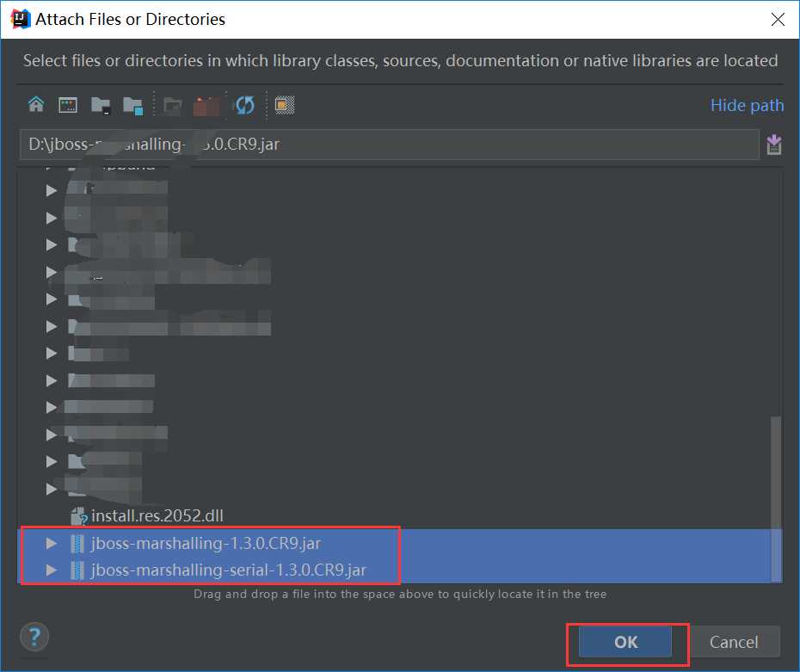Jump to the Desktop directory icon

(68, 105)
